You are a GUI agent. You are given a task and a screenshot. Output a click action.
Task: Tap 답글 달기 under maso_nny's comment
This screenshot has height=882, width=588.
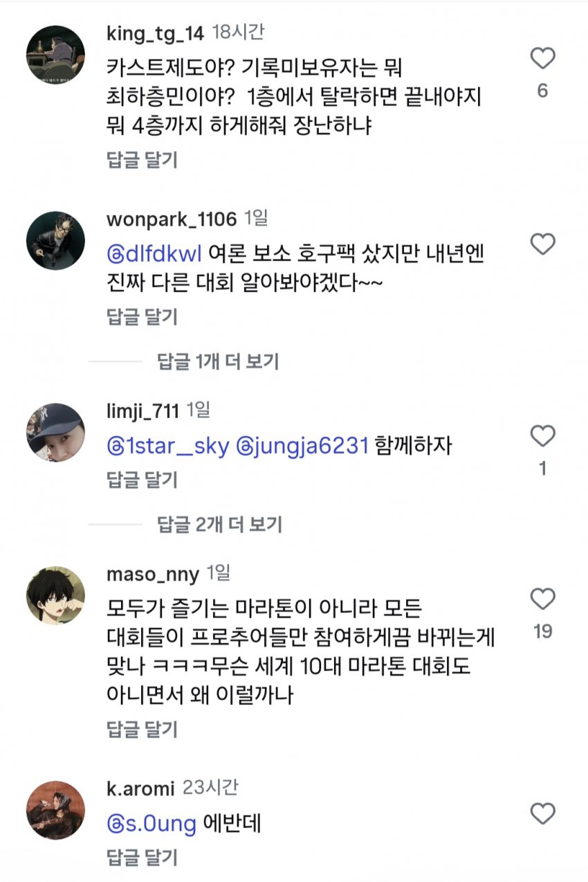tap(142, 729)
